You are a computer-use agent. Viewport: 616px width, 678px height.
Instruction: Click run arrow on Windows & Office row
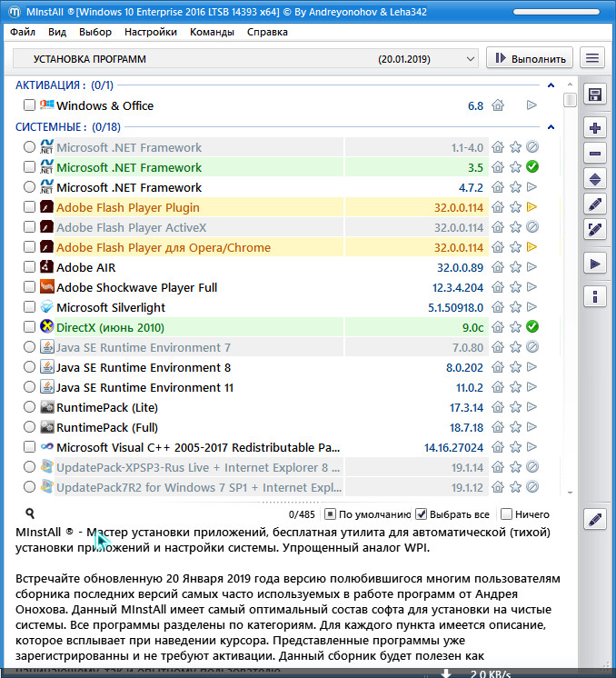pos(532,105)
